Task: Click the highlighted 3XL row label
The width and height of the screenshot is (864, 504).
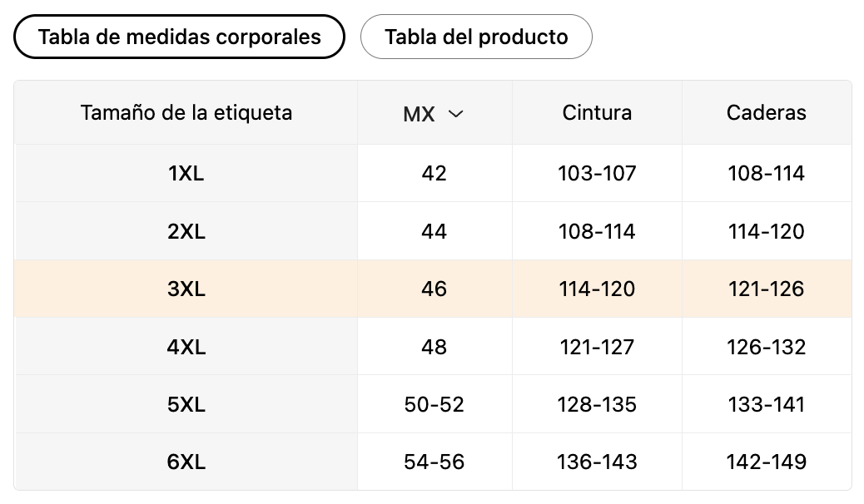Action: coord(186,289)
